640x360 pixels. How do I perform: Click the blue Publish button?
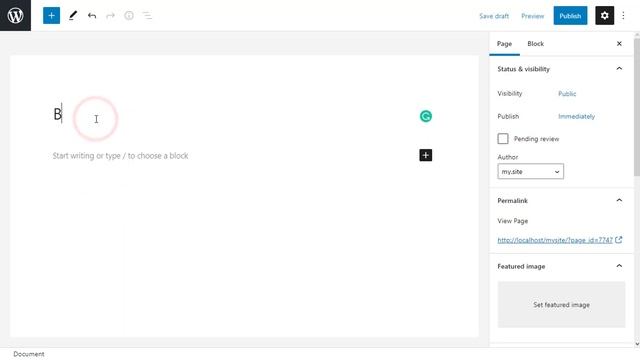(570, 16)
